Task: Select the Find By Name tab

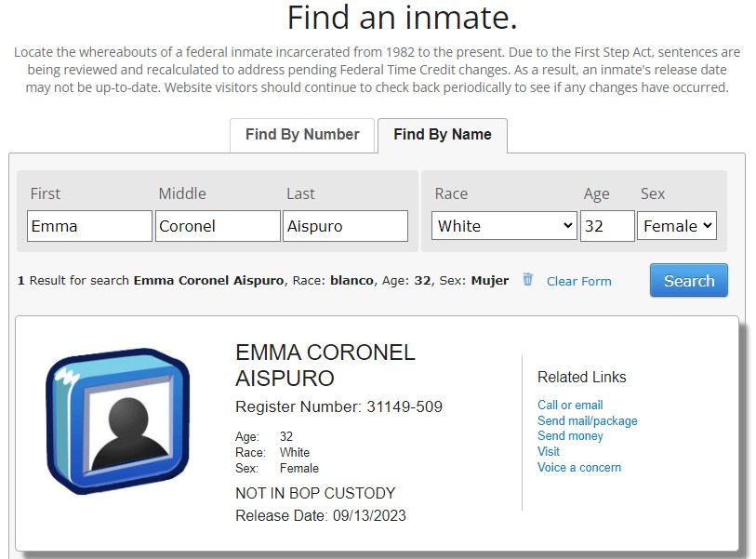Action: [x=443, y=135]
